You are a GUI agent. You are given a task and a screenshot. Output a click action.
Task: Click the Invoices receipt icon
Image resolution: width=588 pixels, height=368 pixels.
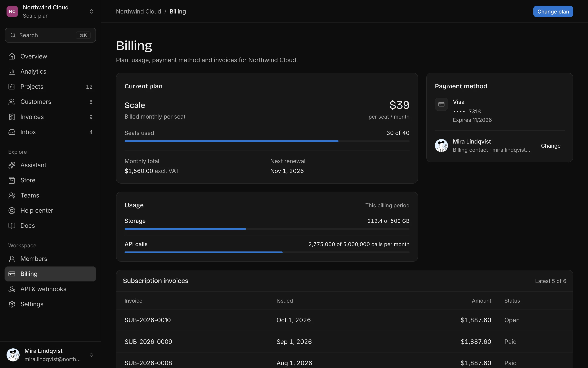click(x=12, y=117)
